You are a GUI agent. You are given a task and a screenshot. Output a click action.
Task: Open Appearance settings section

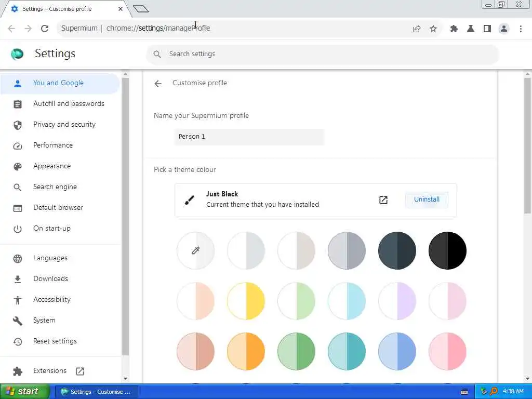[60, 166]
